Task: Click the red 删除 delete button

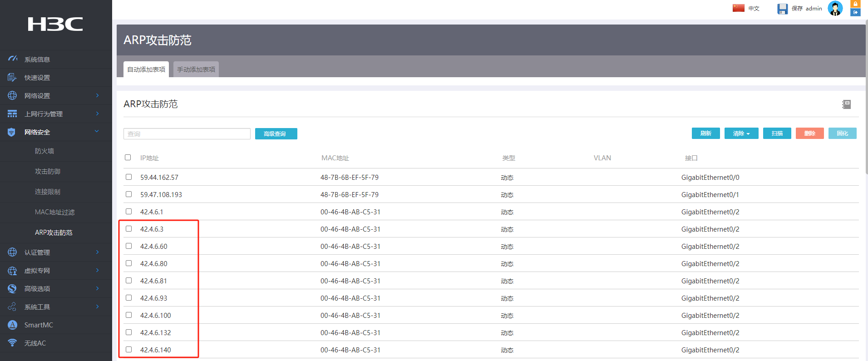Action: 810,134
